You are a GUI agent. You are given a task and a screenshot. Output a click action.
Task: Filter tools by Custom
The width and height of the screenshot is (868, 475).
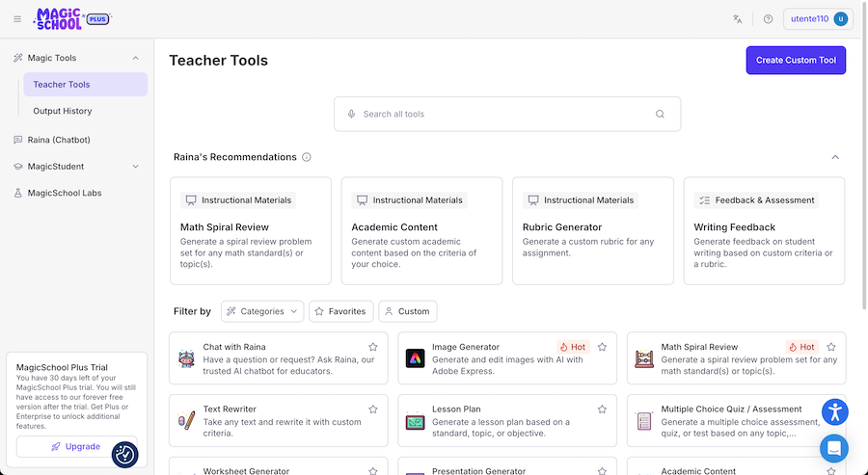[x=407, y=311]
